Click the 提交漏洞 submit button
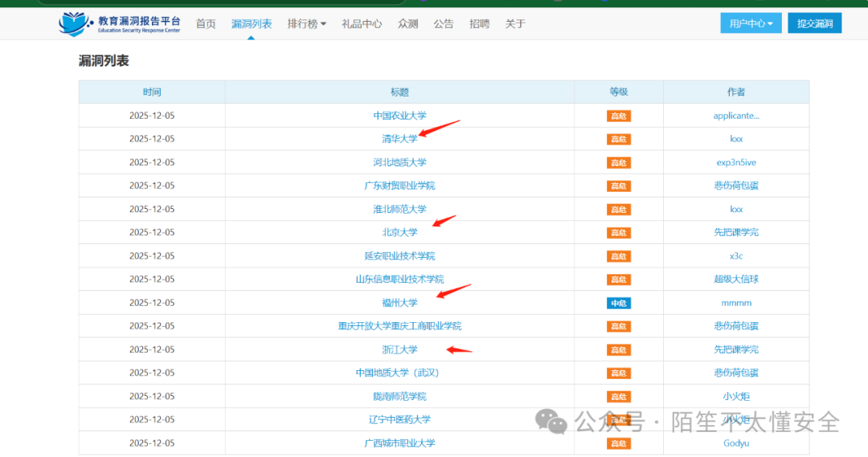The height and width of the screenshot is (457, 868). [x=815, y=23]
